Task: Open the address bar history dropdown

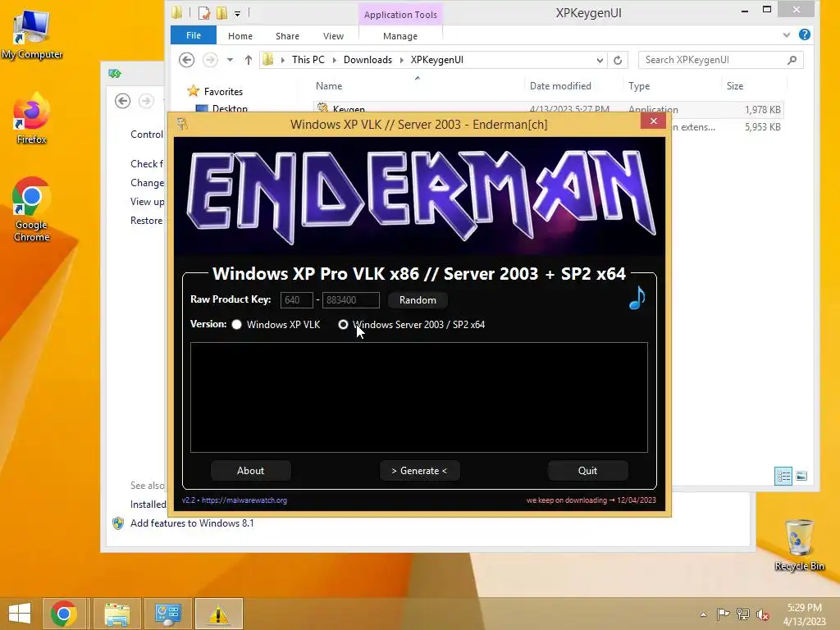Action: click(600, 60)
